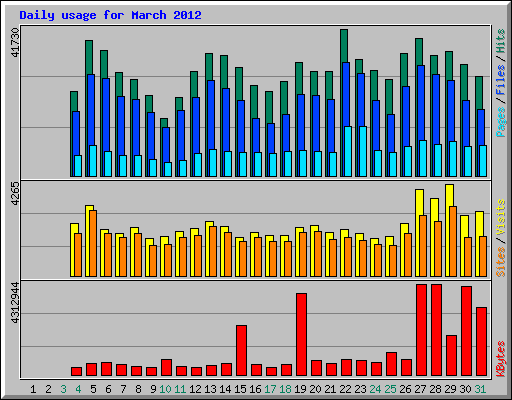This screenshot has height=400, width=512.
Task: Click day label 30 on the axis
Action: pos(465,389)
